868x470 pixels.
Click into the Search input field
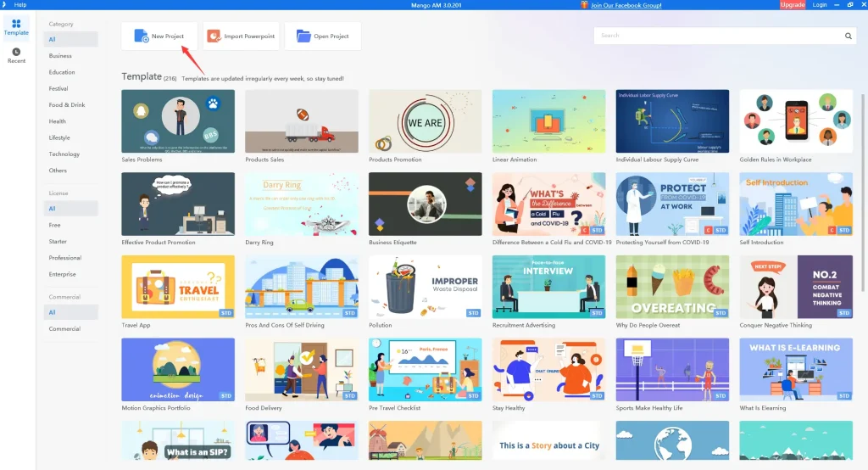tap(719, 36)
